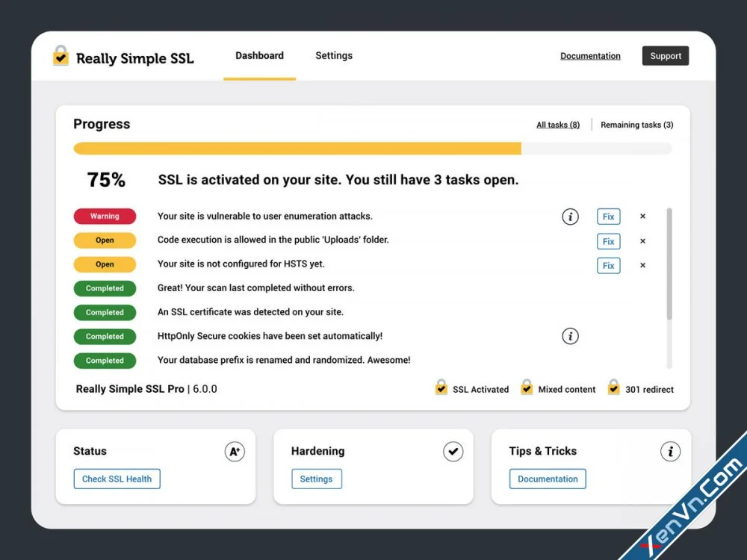
Task: Click the Tips & Tricks card title
Action: [542, 451]
